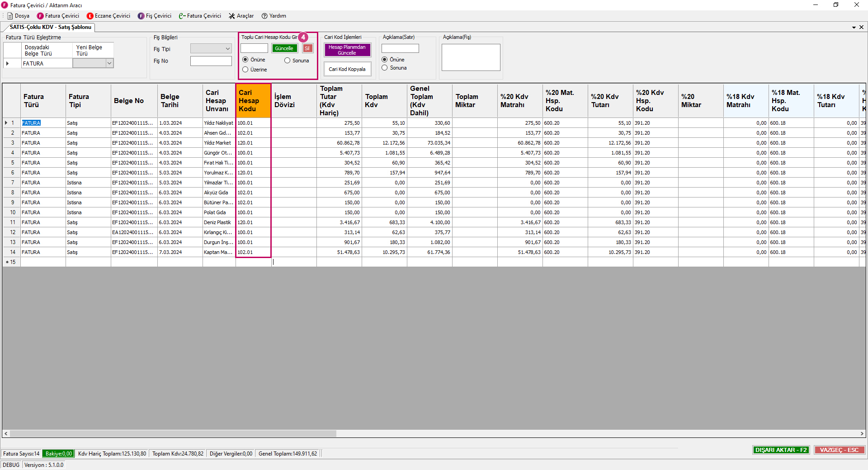Image resolution: width=868 pixels, height=470 pixels.
Task: Click the %18 Kdv Tutarı column header
Action: point(836,101)
